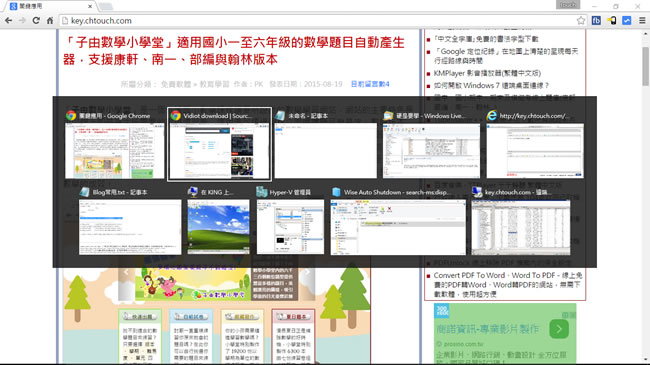Close the current browser tab
Viewport: 650px width, 365px height.
90,6
